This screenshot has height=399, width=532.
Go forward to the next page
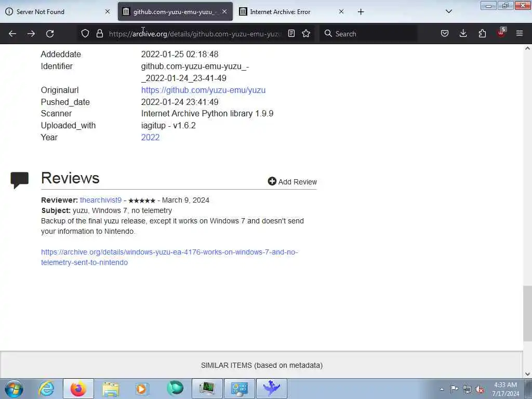(31, 34)
